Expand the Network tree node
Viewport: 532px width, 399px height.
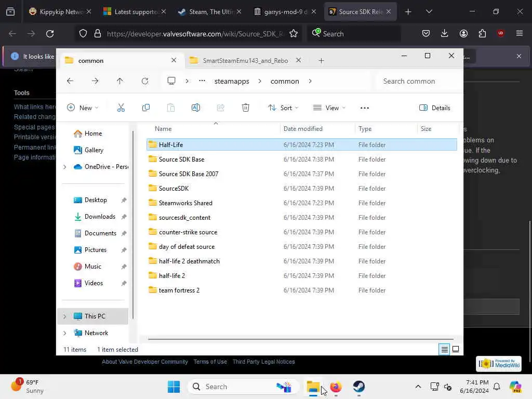(64, 333)
